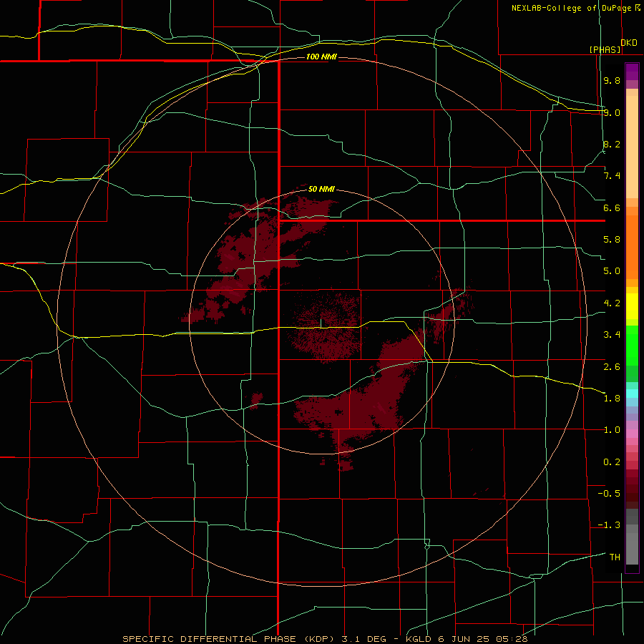Click the 1.8 scale value
This screenshot has width=644, height=644.
click(x=612, y=399)
